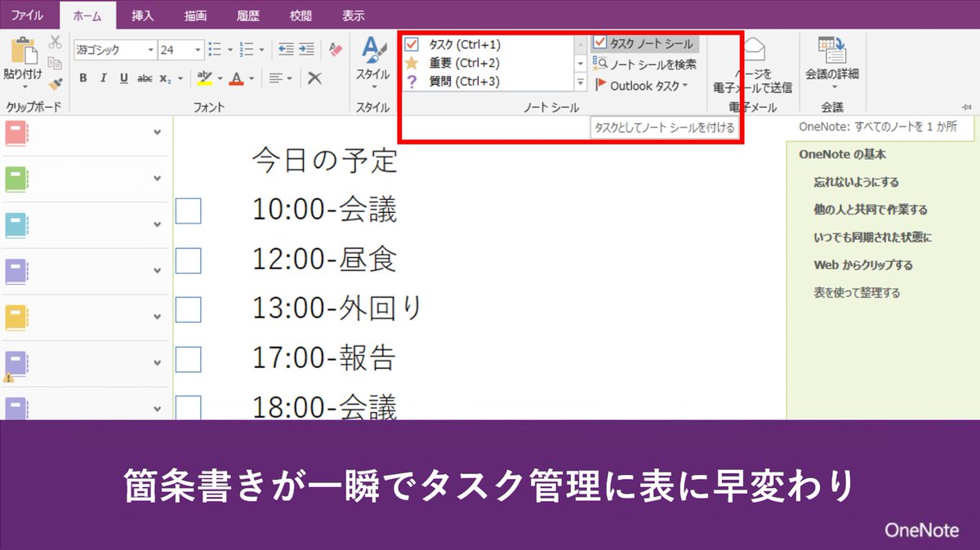Viewport: 980px width, 550px height.
Task: Select タスク (Ctrl+1) tag in gallery
Action: (x=488, y=44)
